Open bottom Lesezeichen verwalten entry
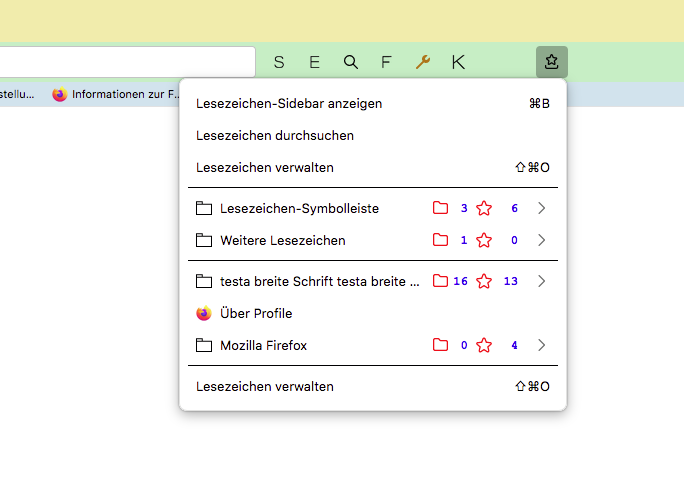Image resolution: width=684 pixels, height=491 pixels. pos(265,386)
